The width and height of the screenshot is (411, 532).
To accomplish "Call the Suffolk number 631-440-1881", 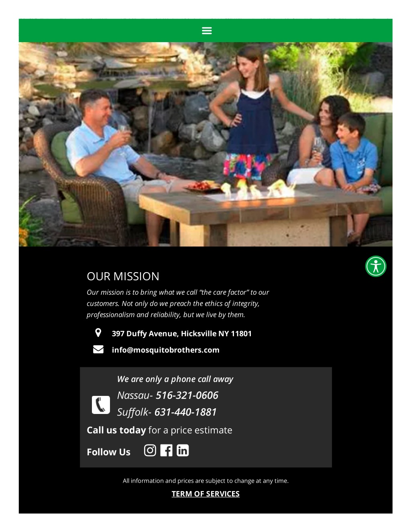I will (x=185, y=412).
